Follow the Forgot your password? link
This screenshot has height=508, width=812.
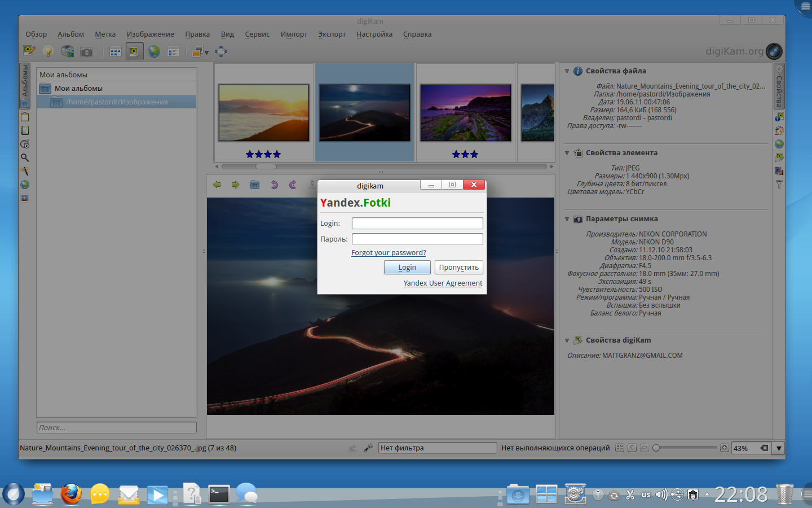coord(389,253)
